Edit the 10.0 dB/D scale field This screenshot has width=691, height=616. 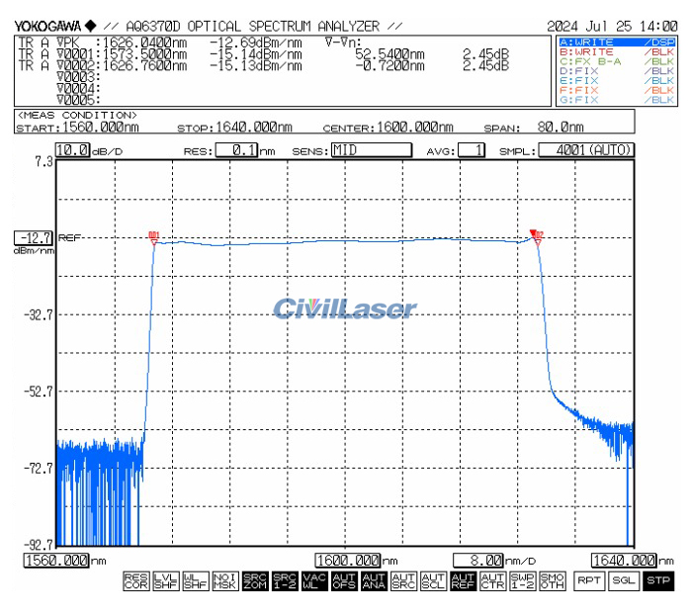[x=73, y=150]
